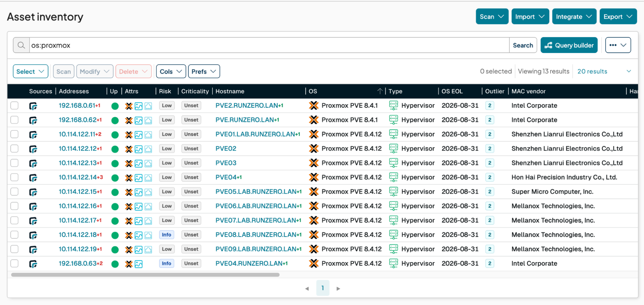This screenshot has height=305, width=644.
Task: Check the box for 192.168.0.63 asset
Action: point(14,263)
